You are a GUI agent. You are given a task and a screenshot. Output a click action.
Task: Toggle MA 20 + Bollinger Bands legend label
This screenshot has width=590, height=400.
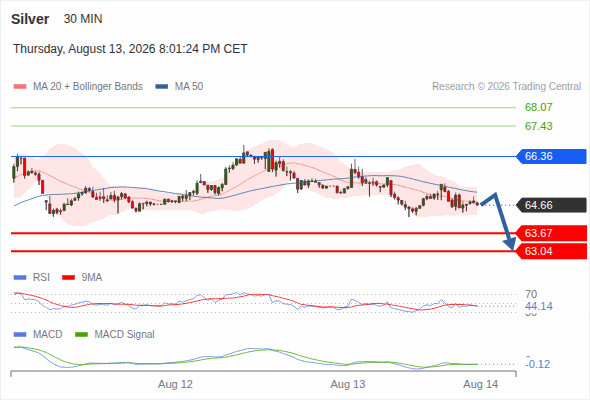[88, 87]
